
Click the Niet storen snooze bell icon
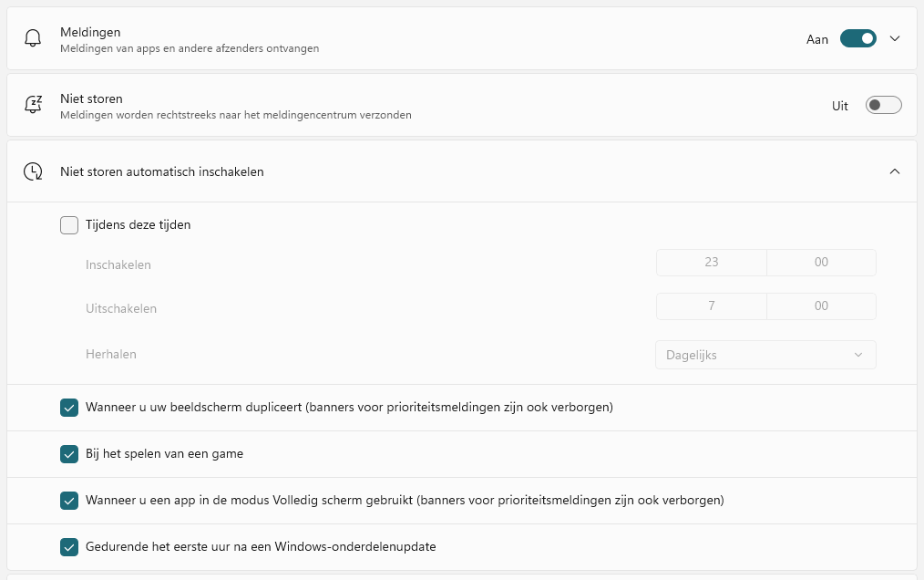[x=33, y=105]
